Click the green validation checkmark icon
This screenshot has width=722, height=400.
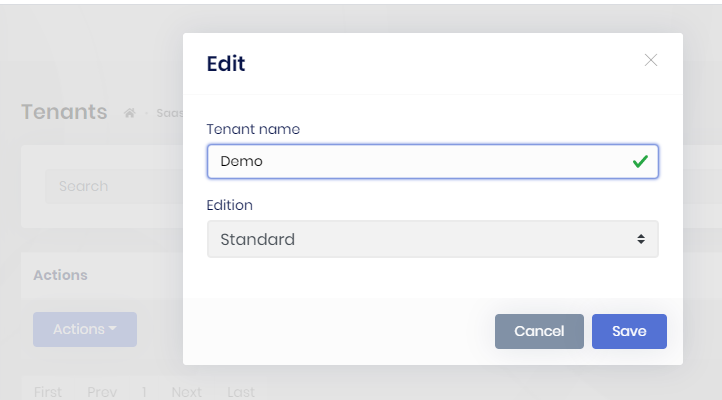[x=640, y=161]
